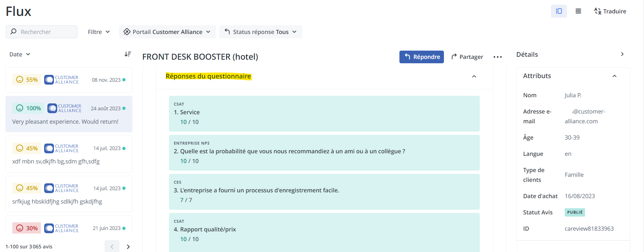Open the Filtre dropdown
The height and width of the screenshot is (252, 644).
99,32
